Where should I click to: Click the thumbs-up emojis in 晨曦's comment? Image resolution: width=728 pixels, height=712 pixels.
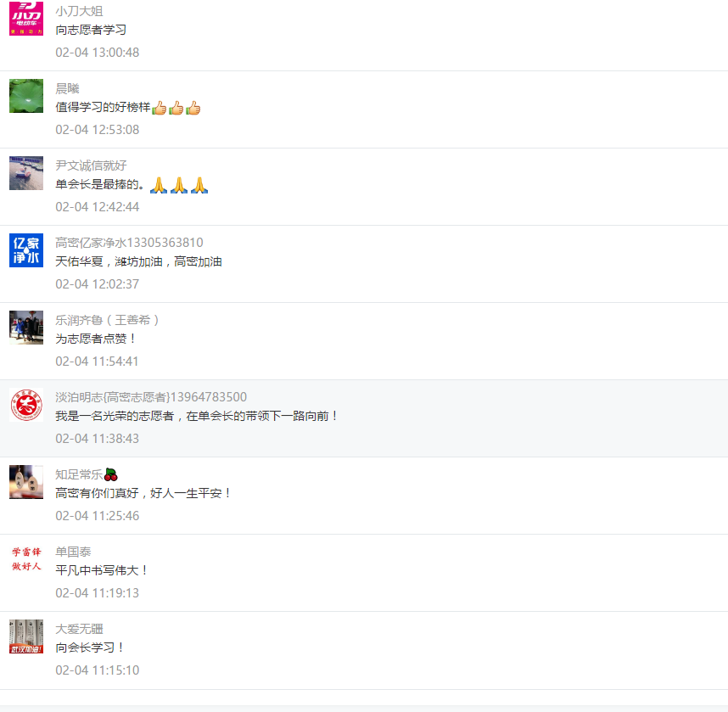point(176,108)
